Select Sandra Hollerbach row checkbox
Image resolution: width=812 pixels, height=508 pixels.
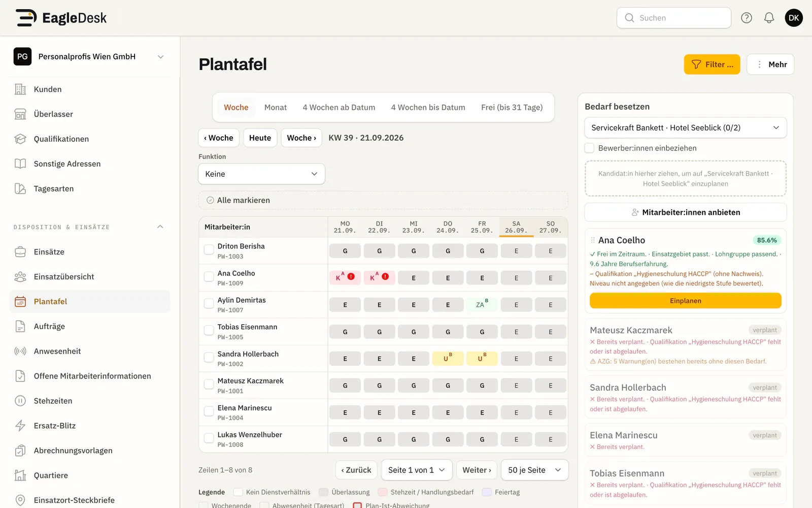[x=209, y=357]
